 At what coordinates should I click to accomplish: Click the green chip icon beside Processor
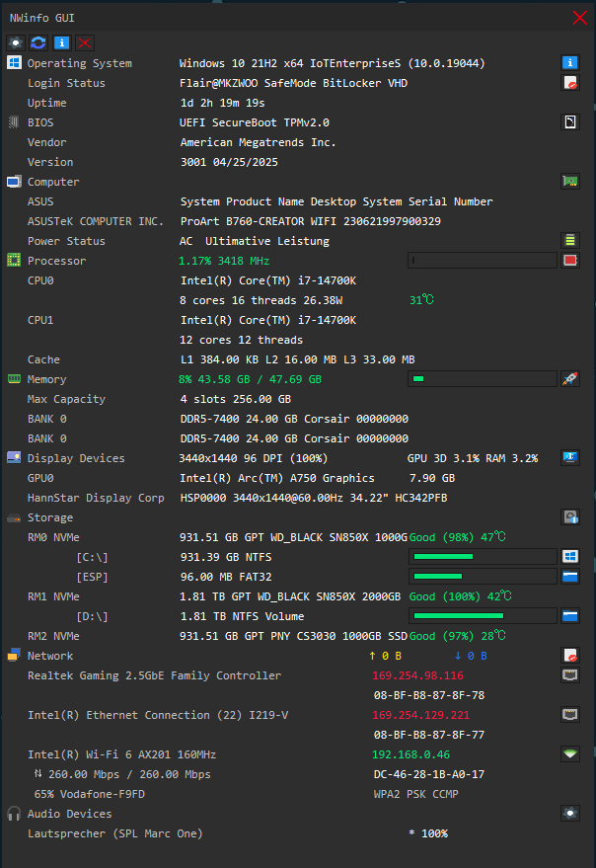(x=14, y=260)
